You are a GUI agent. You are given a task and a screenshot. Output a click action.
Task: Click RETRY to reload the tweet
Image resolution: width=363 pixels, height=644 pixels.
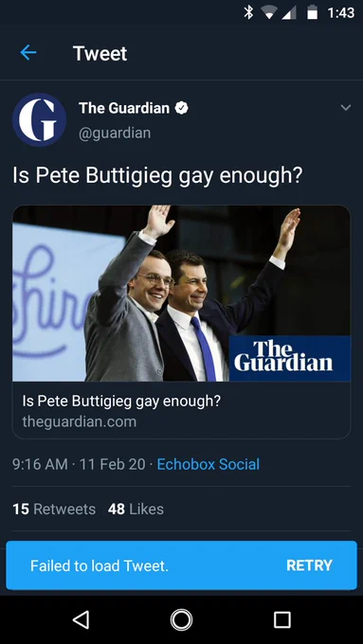click(x=309, y=565)
